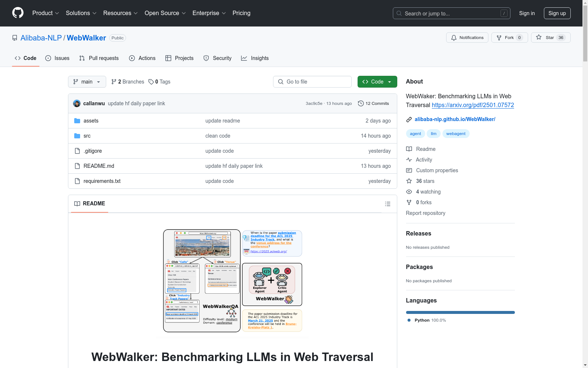Click the Custom properties icon
Image resolution: width=588 pixels, height=368 pixels.
[x=409, y=170]
